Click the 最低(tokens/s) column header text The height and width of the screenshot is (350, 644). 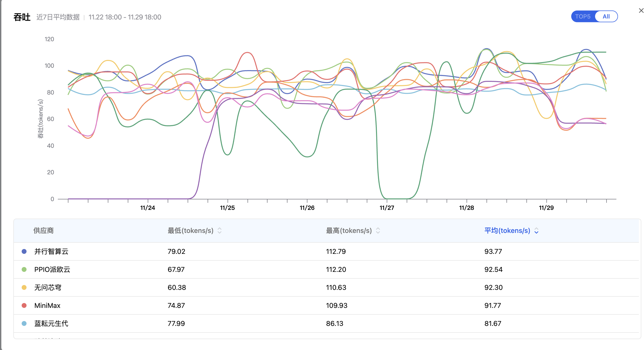click(x=190, y=230)
